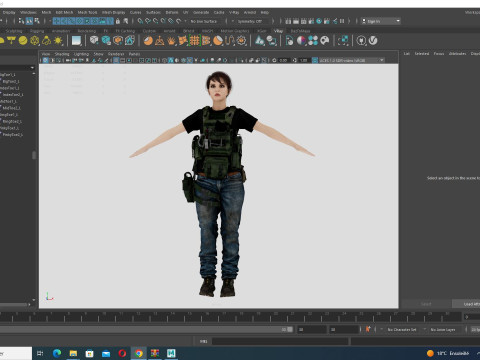Toggle the highlighted select-by-object mode icon
The height and width of the screenshot is (360, 480).
click(x=29, y=21)
